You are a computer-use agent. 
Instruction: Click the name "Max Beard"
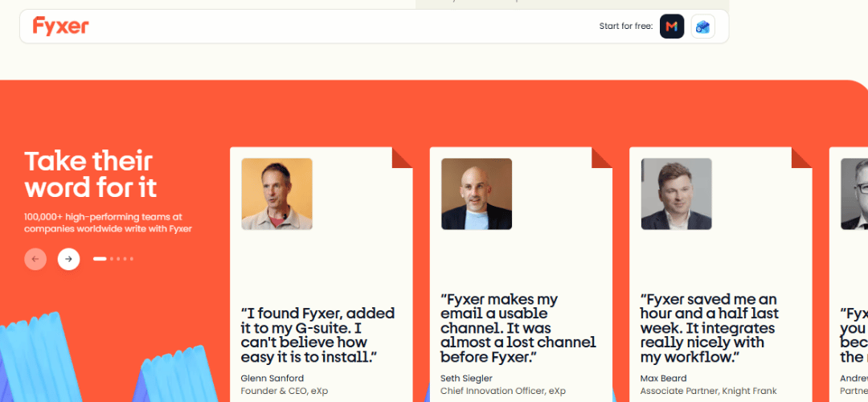point(664,378)
